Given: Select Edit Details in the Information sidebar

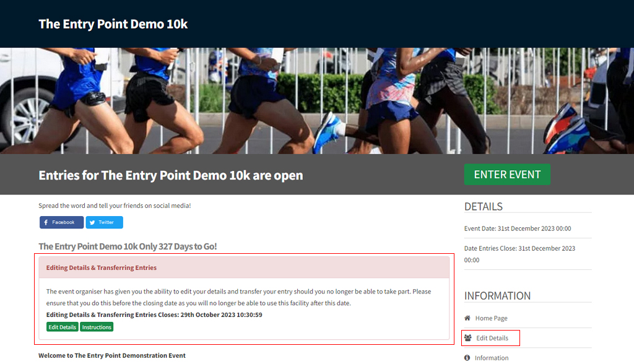Looking at the screenshot, I should coord(491,337).
